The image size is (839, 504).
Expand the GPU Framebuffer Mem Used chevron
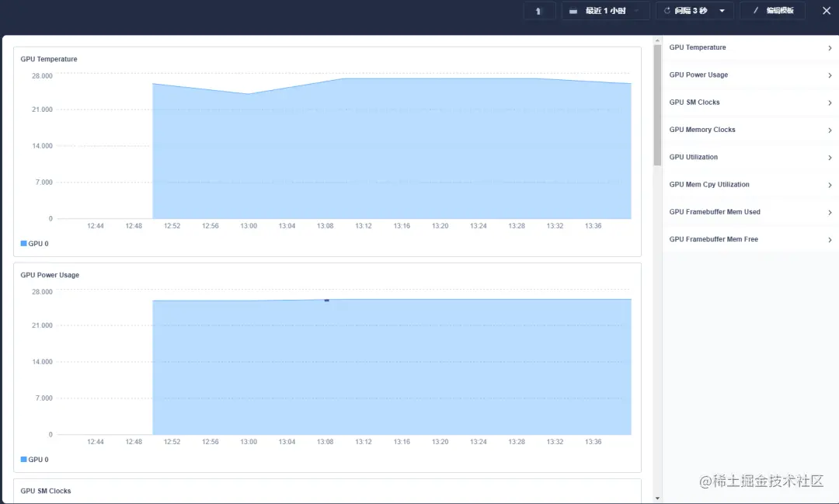tap(830, 213)
